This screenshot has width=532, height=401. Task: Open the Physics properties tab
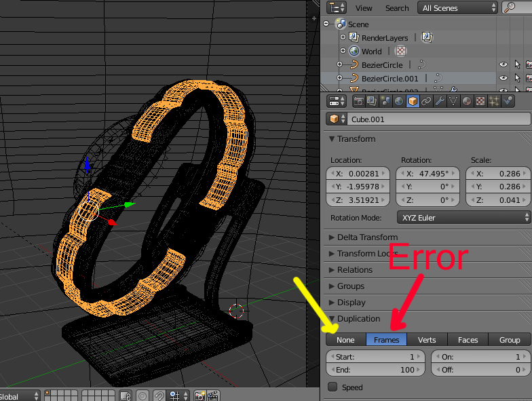point(508,101)
